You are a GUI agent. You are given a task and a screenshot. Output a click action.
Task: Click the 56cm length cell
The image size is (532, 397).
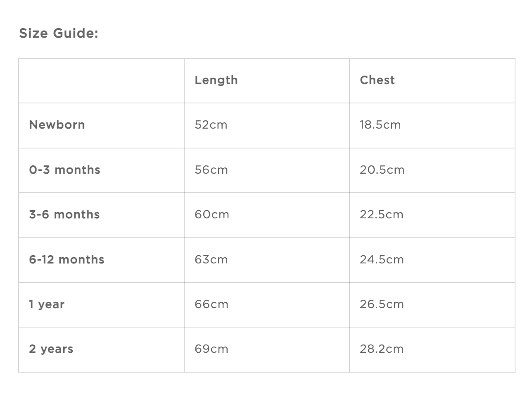point(211,170)
